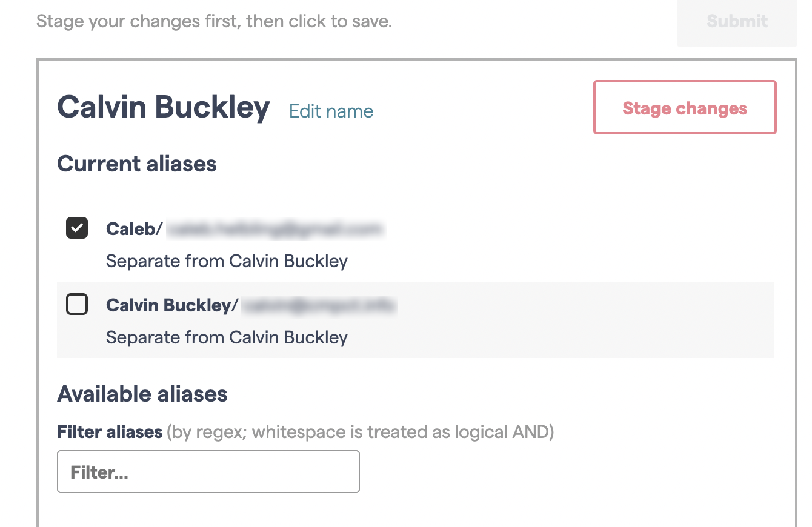Click the Available aliases section heading
This screenshot has height=527, width=812.
point(142,394)
